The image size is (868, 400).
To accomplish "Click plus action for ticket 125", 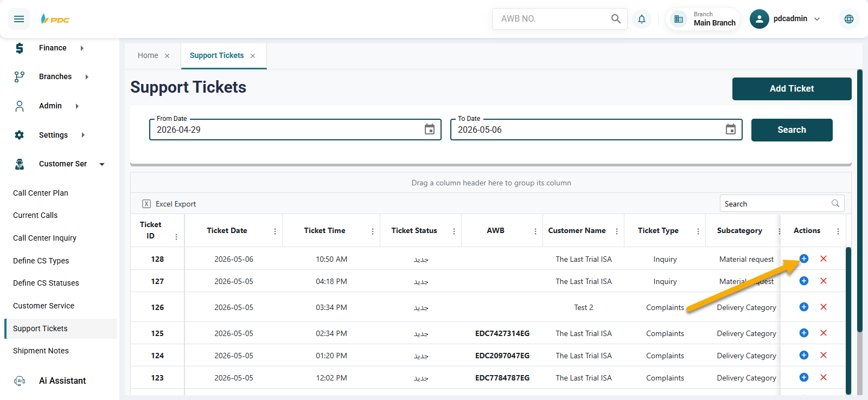I will pyautogui.click(x=804, y=333).
